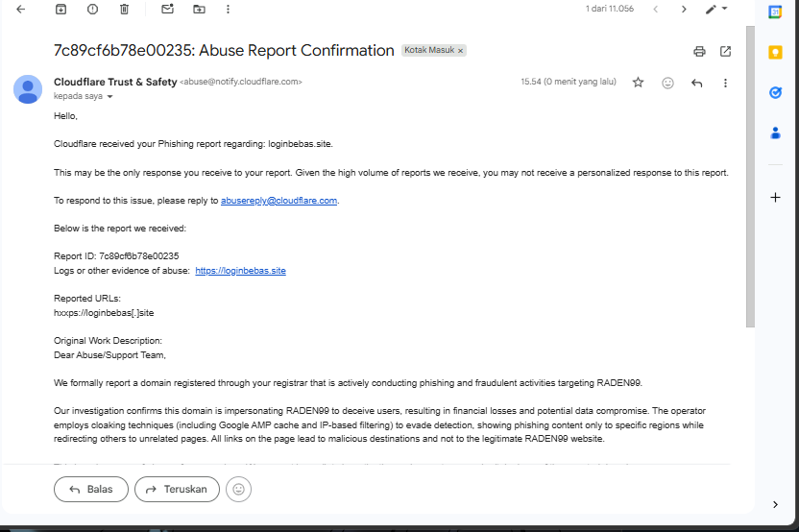
Task: Click the 1 dari 11.056 counter
Action: pos(610,9)
